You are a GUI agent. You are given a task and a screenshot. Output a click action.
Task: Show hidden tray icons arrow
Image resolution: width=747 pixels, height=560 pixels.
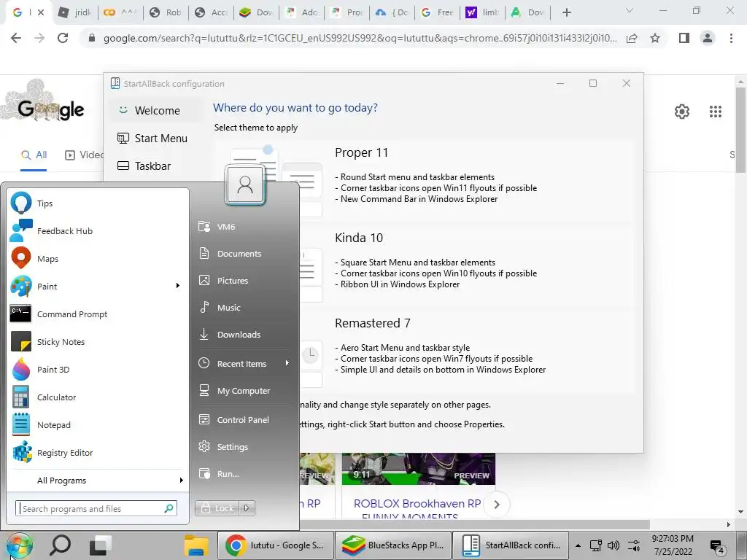578,545
